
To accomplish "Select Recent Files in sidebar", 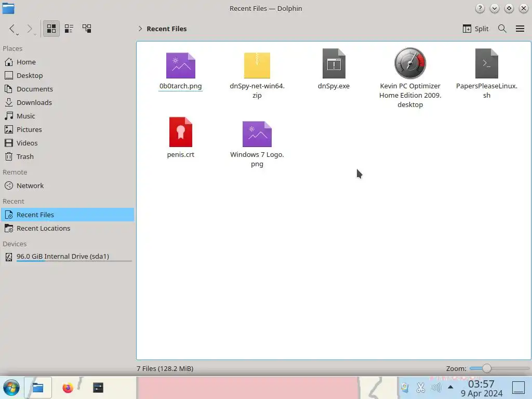I will coord(67,215).
